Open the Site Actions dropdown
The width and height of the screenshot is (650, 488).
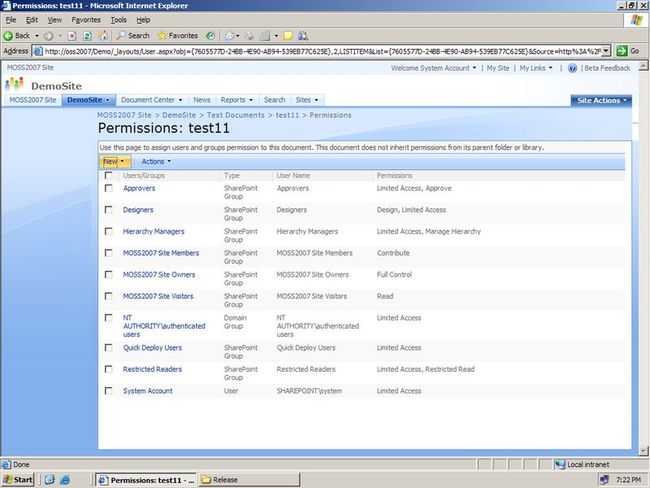601,100
